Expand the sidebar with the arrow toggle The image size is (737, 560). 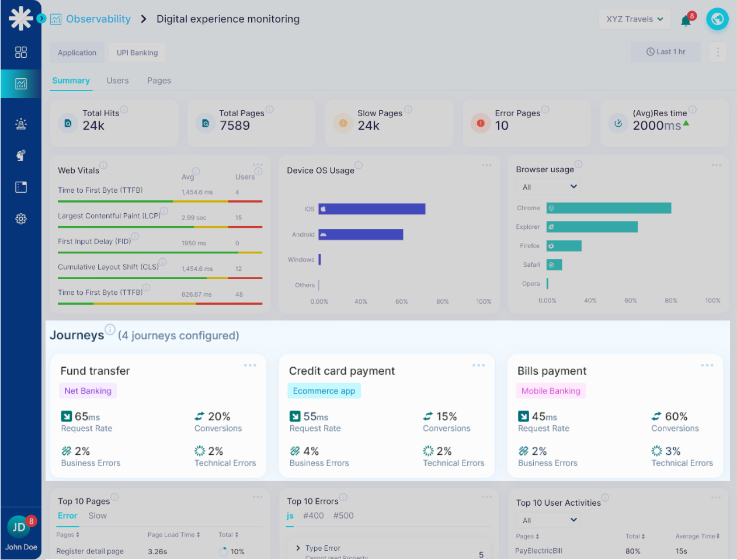pyautogui.click(x=41, y=19)
